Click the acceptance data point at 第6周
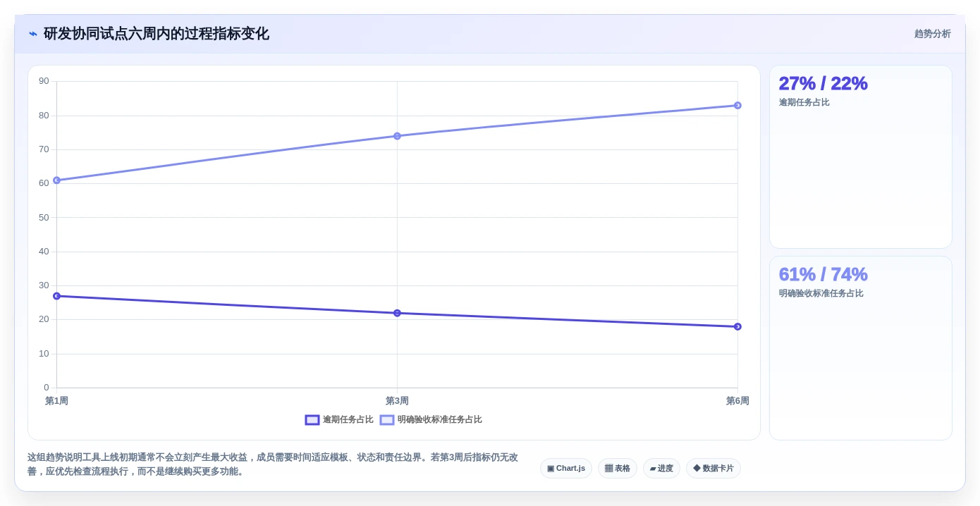The image size is (980, 506). point(737,106)
